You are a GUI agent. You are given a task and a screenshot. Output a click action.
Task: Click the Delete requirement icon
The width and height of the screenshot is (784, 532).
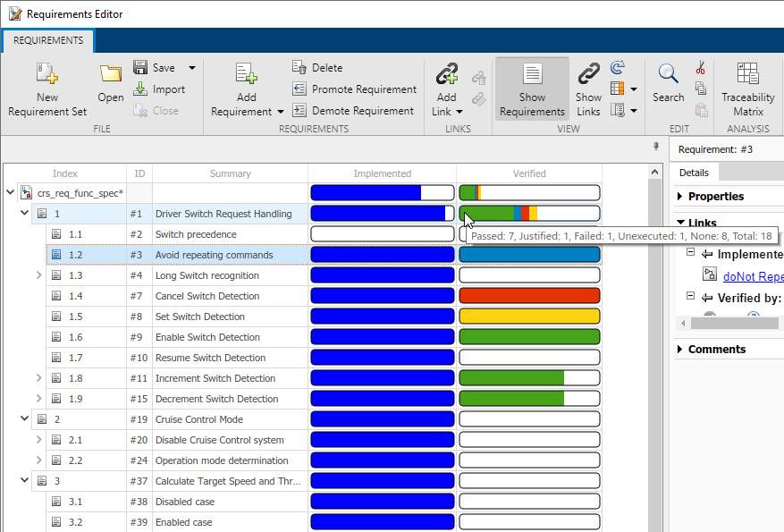coord(299,68)
